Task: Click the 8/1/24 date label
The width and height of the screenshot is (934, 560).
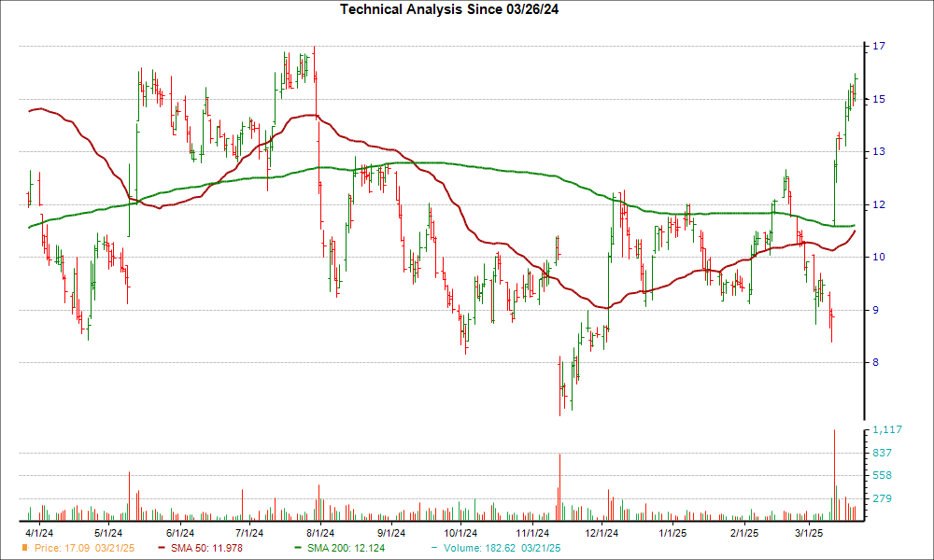Action: 320,533
